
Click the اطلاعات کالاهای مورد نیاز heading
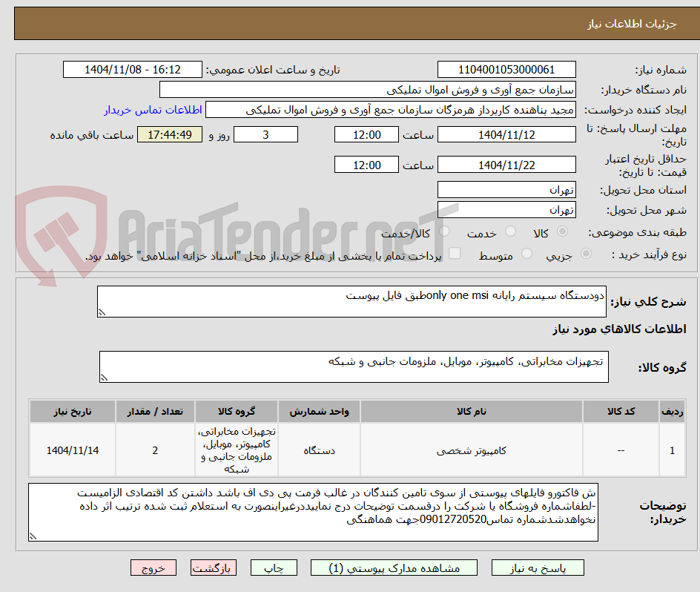pyautogui.click(x=619, y=329)
